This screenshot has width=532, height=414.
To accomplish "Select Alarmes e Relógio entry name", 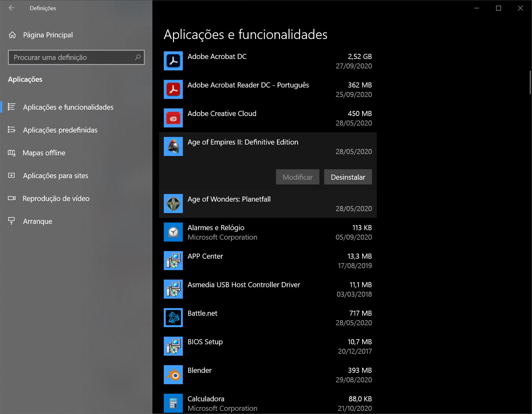I will (x=216, y=228).
